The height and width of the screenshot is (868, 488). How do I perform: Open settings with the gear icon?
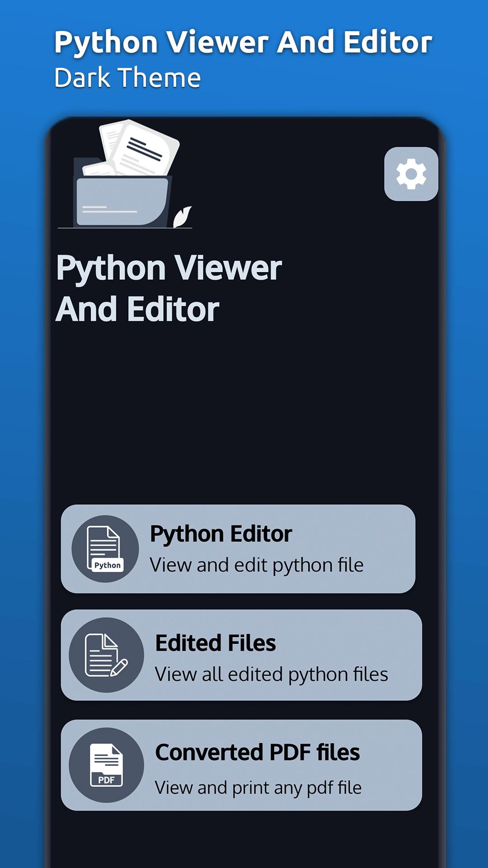pos(411,174)
